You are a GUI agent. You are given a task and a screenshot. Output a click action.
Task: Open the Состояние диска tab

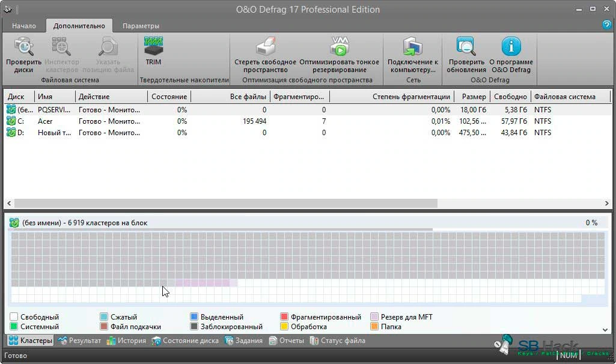pos(185,341)
